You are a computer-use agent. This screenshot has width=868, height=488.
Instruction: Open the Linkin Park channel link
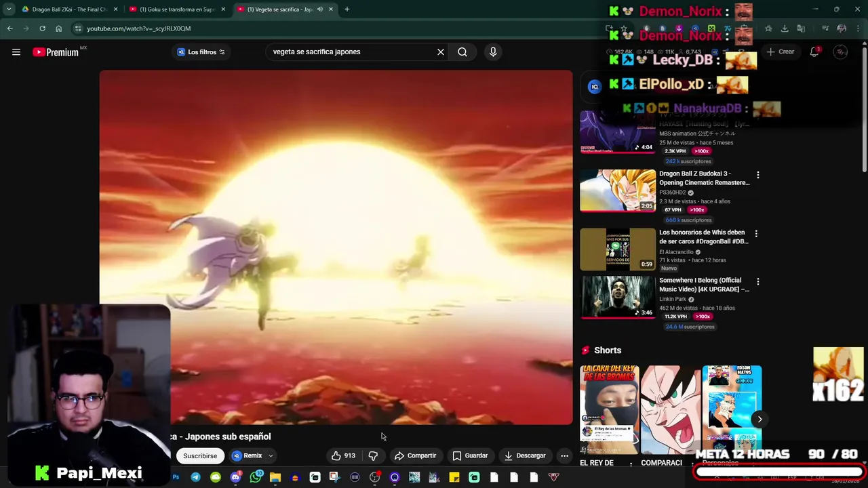(673, 299)
